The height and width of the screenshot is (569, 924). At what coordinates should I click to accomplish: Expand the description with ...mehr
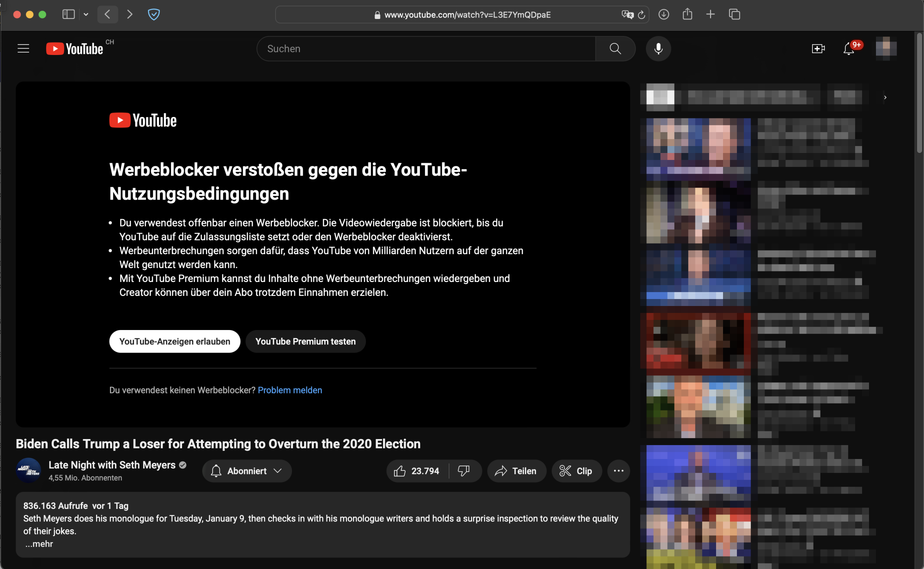pyautogui.click(x=39, y=544)
